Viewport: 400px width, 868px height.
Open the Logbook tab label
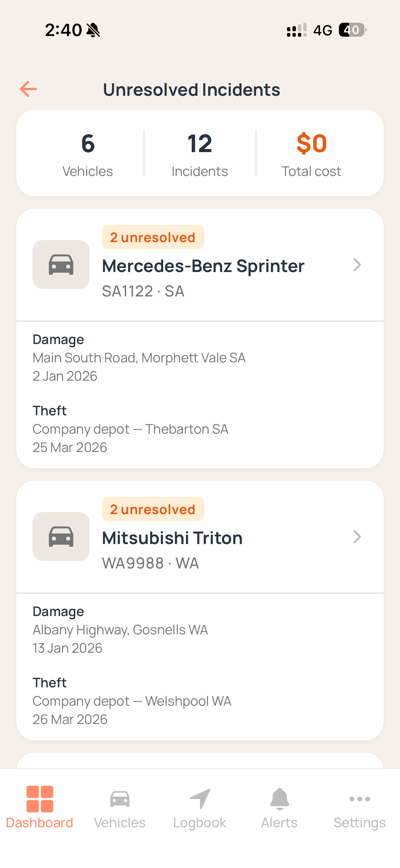(x=200, y=823)
